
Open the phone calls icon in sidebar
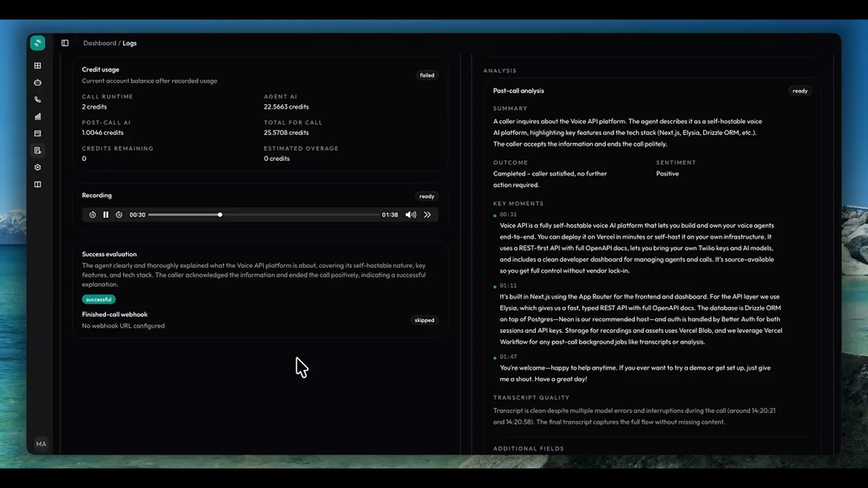37,99
